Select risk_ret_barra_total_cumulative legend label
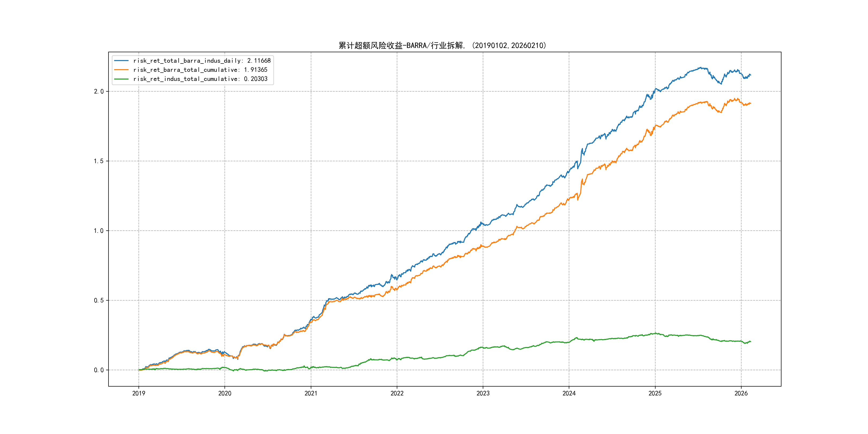 pyautogui.click(x=200, y=70)
